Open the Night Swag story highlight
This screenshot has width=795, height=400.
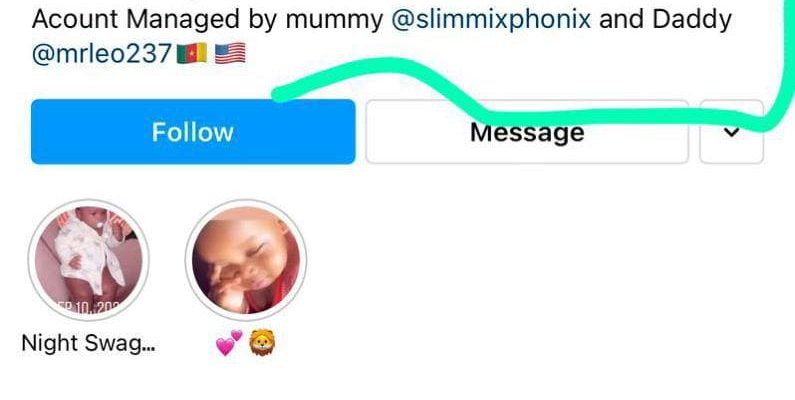pos(88,260)
